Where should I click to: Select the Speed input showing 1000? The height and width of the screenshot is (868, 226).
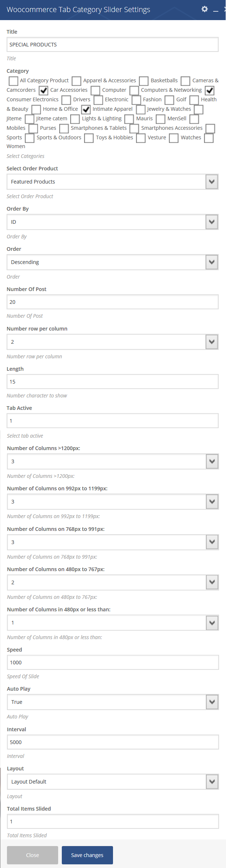pyautogui.click(x=113, y=663)
